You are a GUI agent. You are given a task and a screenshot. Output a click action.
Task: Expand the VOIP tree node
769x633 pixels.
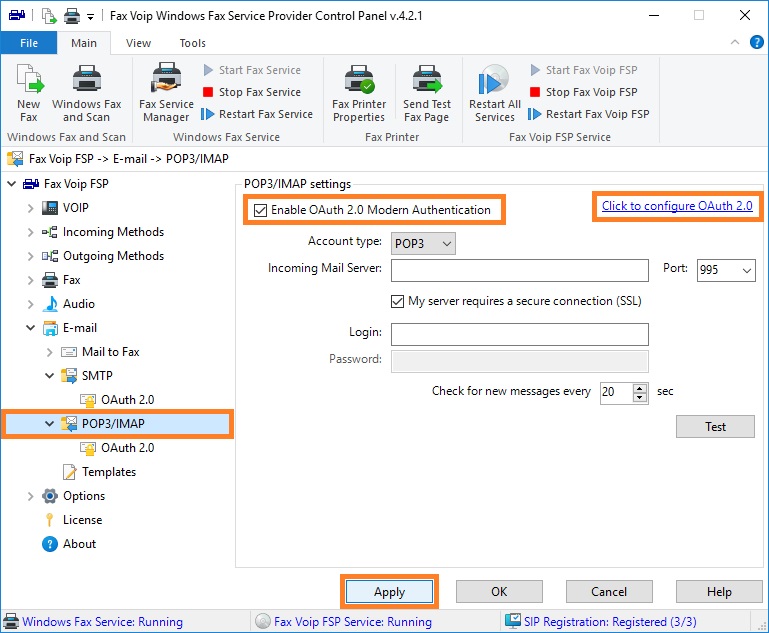[x=30, y=208]
